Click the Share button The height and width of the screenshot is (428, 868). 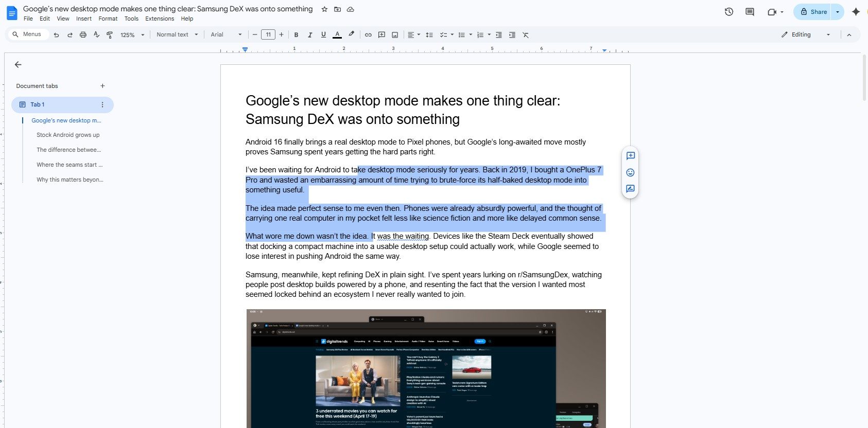point(813,12)
